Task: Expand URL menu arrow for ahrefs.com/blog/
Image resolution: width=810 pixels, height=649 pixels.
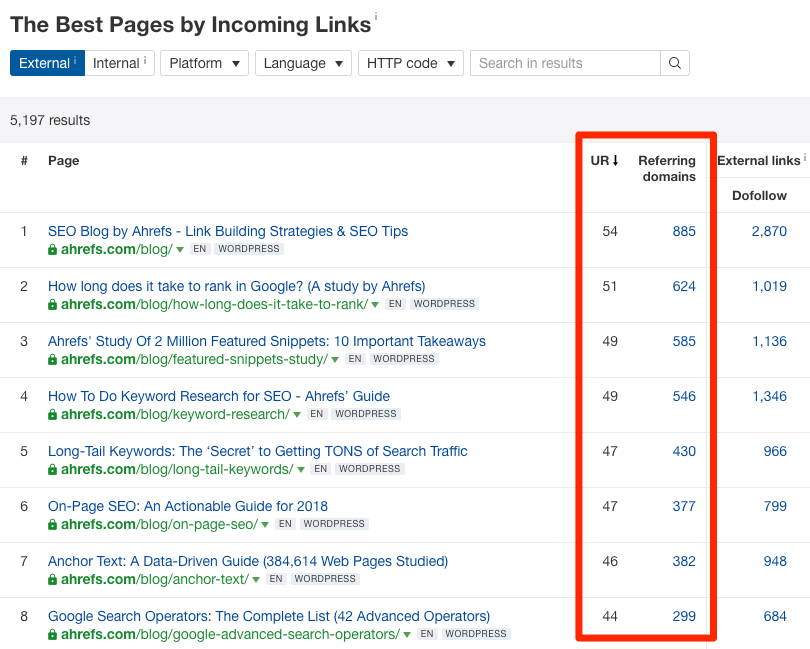Action: pos(180,250)
